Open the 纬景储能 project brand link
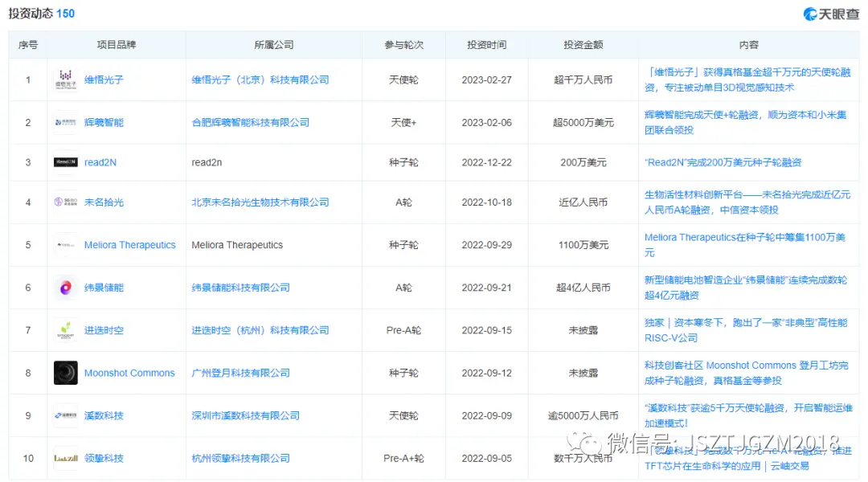The width and height of the screenshot is (868, 482). 104,288
